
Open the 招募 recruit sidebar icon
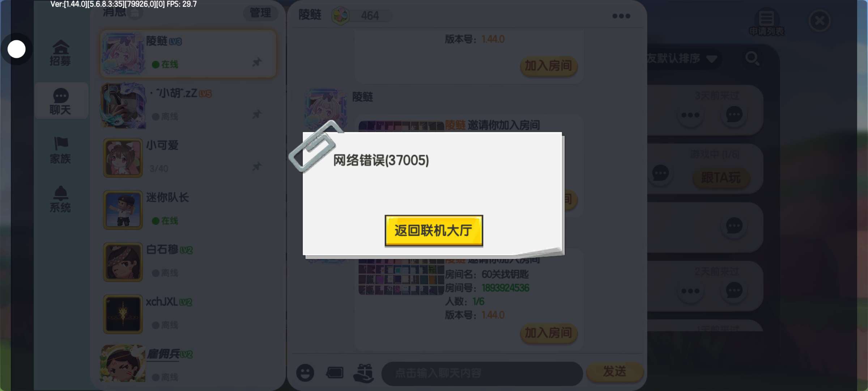(x=60, y=52)
